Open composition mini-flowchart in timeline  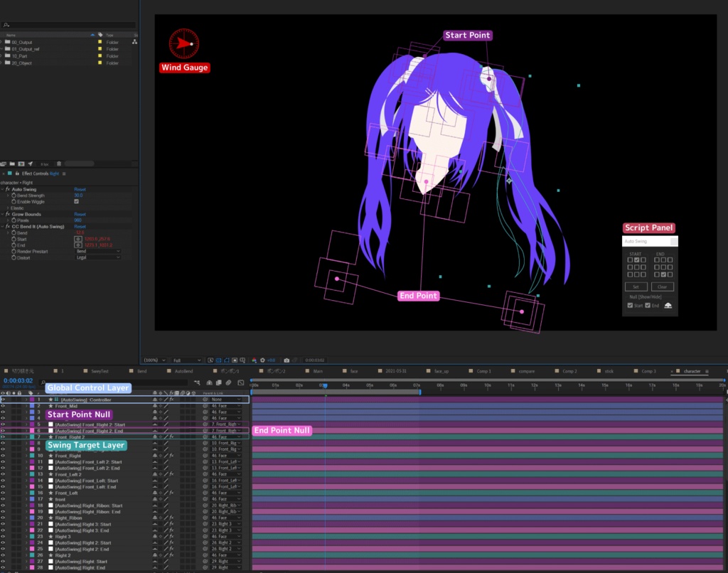[x=197, y=382]
